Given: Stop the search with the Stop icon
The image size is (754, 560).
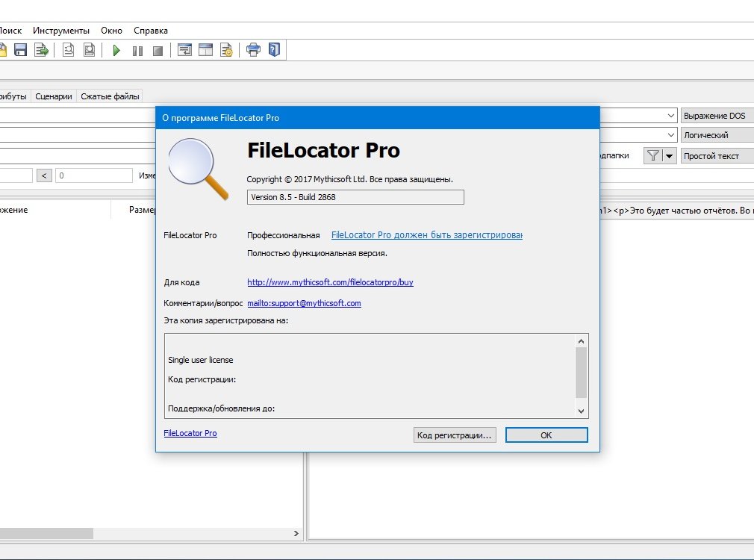Looking at the screenshot, I should (x=158, y=51).
